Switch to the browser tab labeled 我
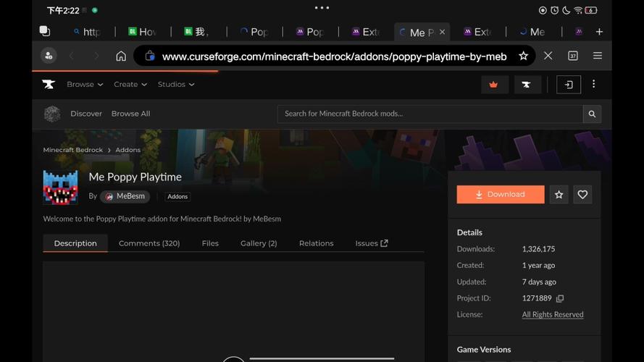 coord(198,32)
